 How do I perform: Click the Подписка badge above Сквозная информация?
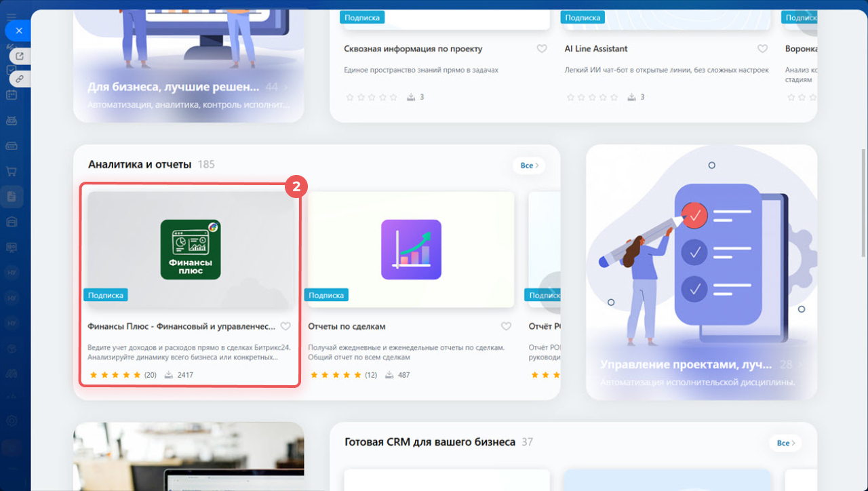coord(363,17)
